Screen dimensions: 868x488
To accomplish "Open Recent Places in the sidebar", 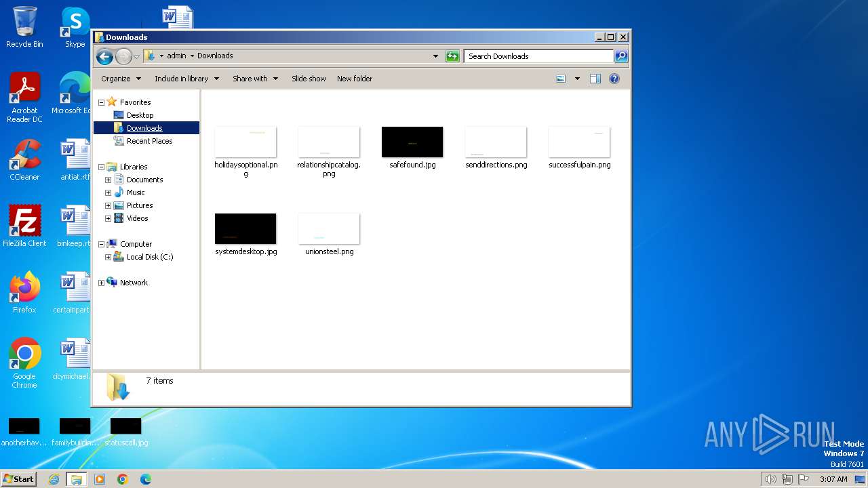I will tap(149, 141).
